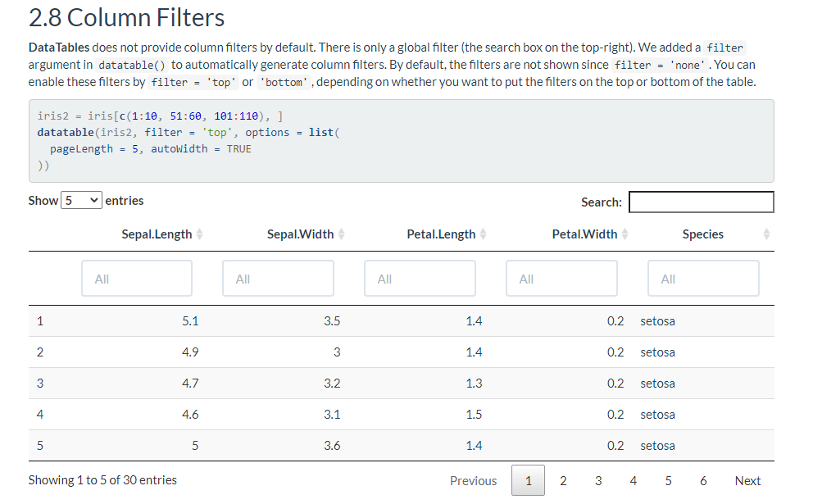Click the Species column header
The image size is (813, 504).
pyautogui.click(x=703, y=234)
